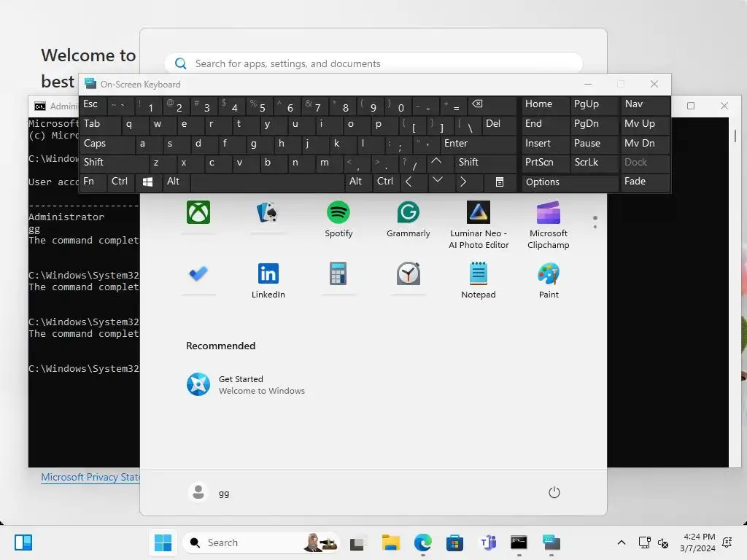Click the Del key on keyboard
Image resolution: width=747 pixels, height=560 pixels.
[x=499, y=124]
